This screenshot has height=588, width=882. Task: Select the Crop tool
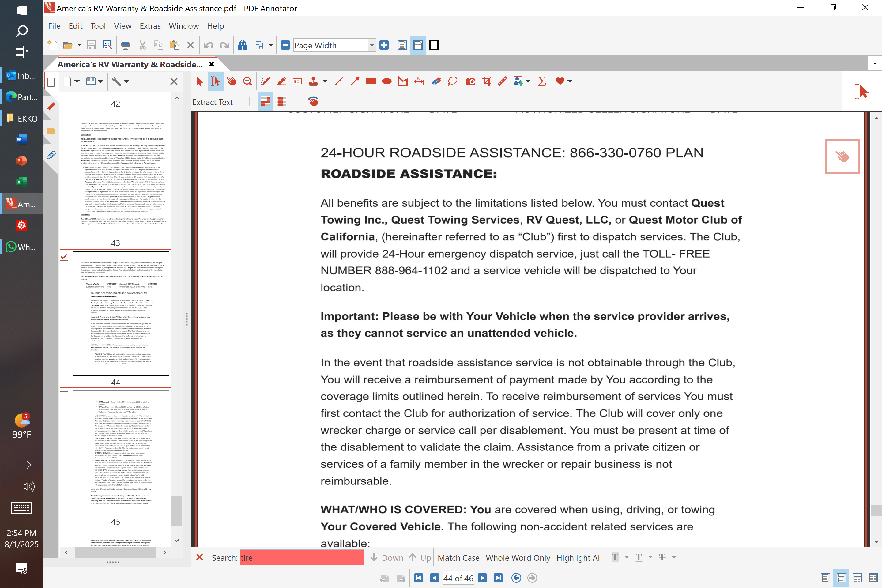click(487, 81)
